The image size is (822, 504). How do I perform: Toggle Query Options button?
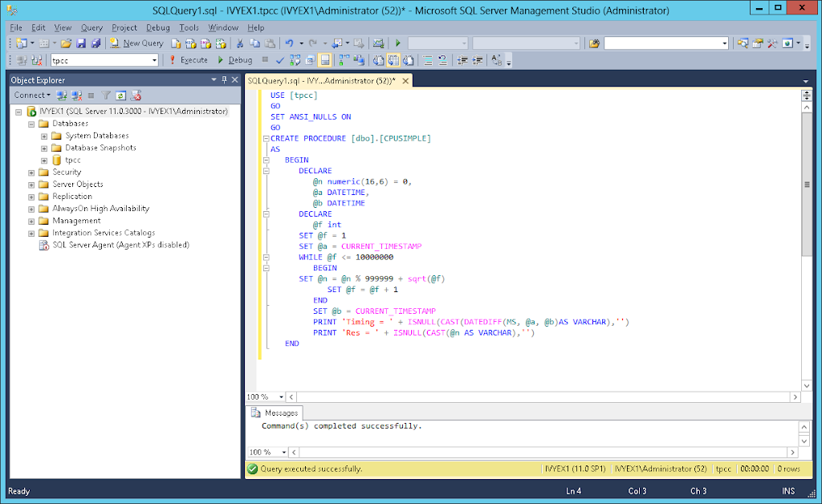310,60
